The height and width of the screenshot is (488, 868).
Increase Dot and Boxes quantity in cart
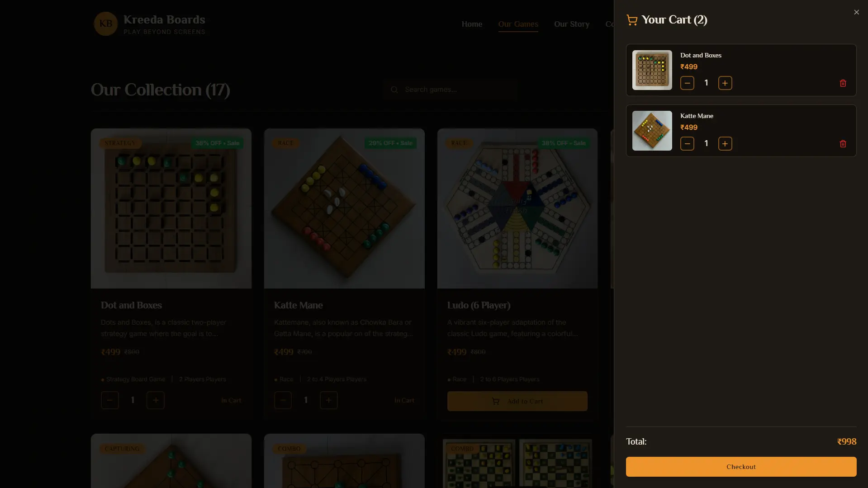[725, 83]
